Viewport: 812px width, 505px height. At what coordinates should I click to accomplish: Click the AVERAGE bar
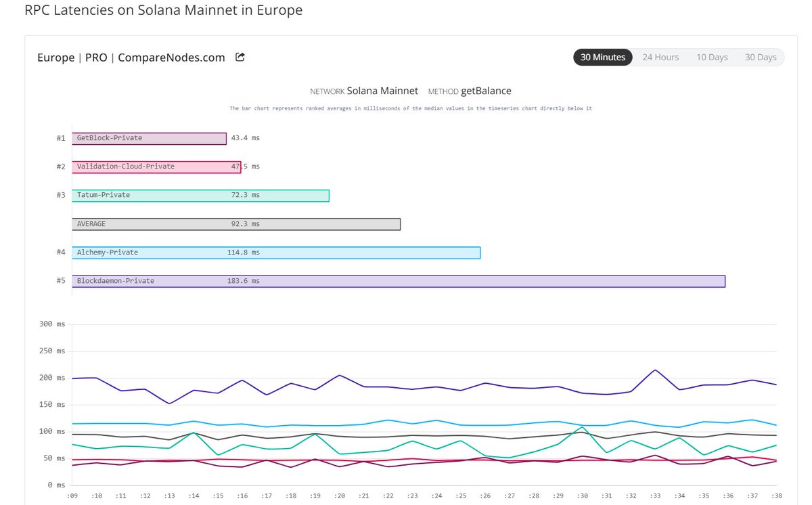tap(236, 223)
